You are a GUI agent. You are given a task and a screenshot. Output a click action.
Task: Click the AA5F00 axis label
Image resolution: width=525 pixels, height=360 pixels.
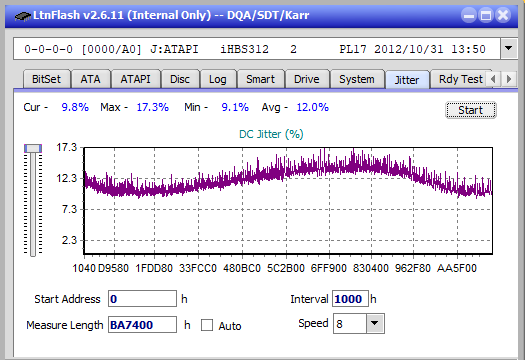457,268
